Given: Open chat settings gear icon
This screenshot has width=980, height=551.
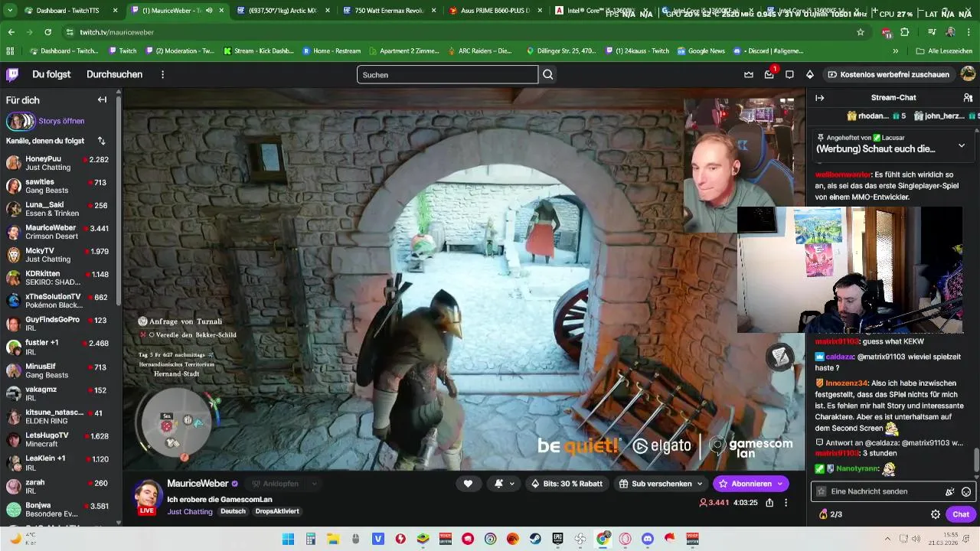Looking at the screenshot, I should click(x=936, y=514).
